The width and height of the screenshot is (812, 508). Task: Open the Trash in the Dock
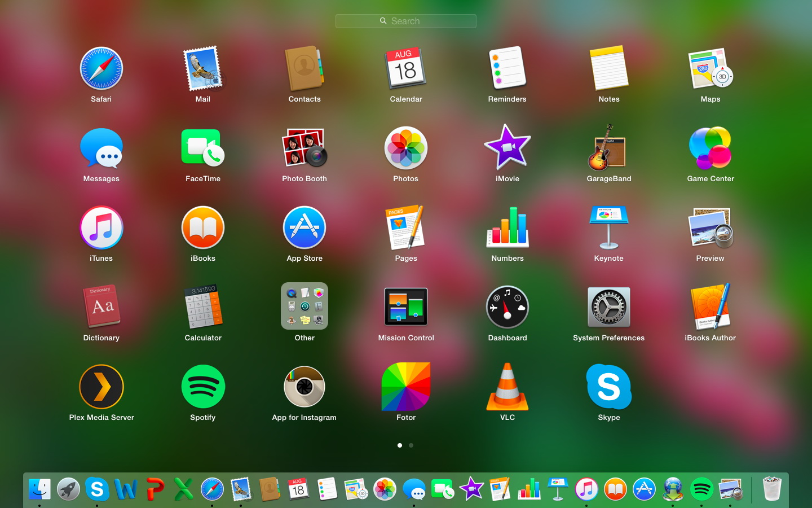(x=771, y=489)
